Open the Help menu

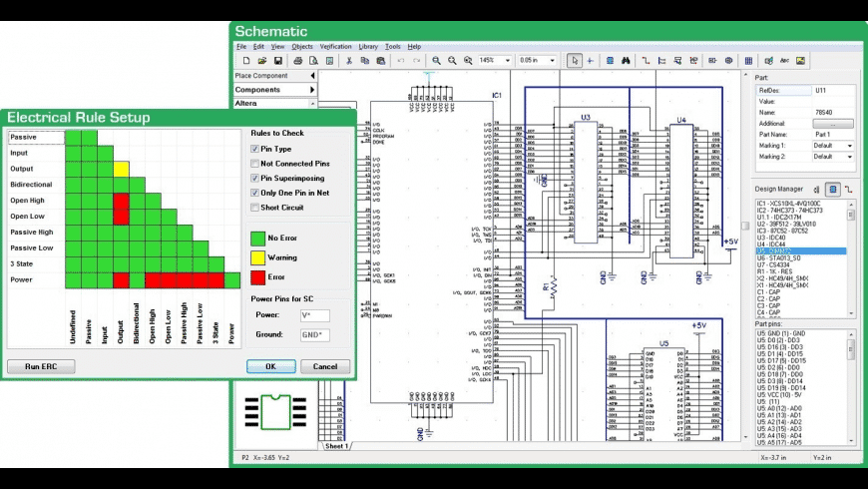(414, 47)
